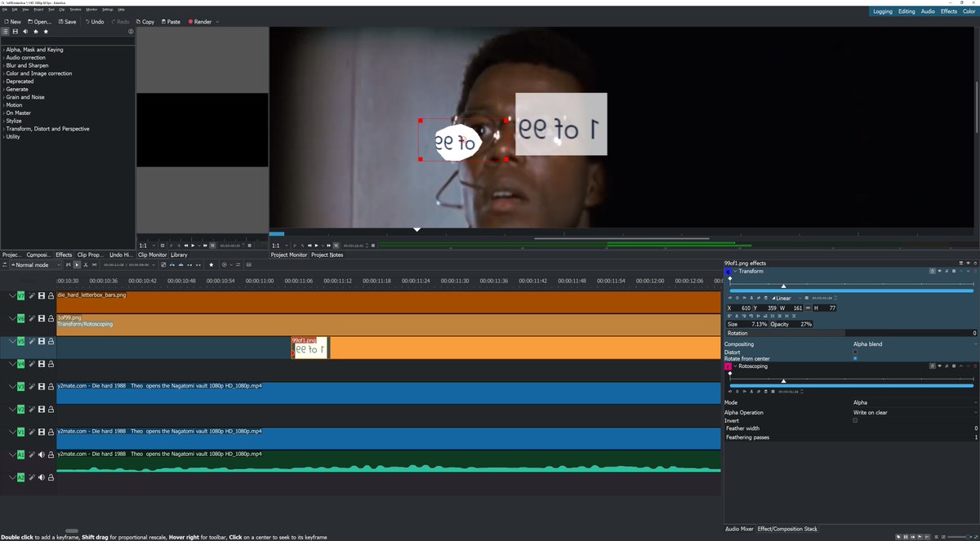Click the New project button
Screen dimensions: 980x541
pos(12,22)
